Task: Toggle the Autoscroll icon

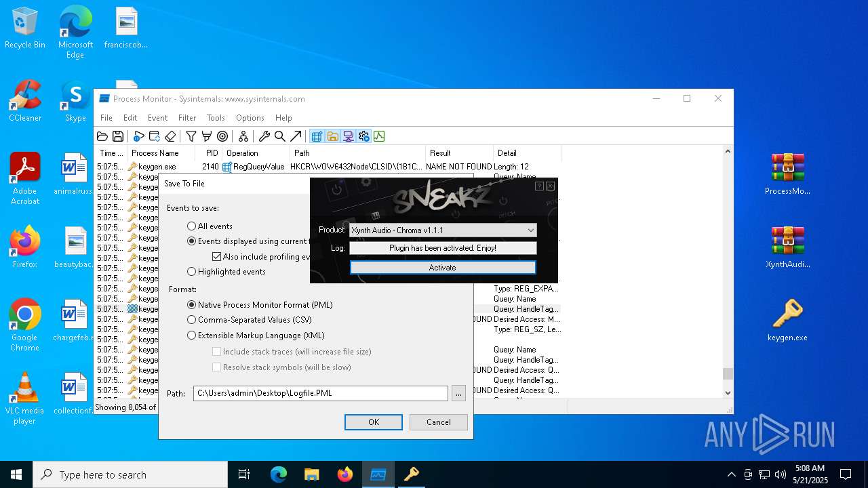Action: (155, 136)
